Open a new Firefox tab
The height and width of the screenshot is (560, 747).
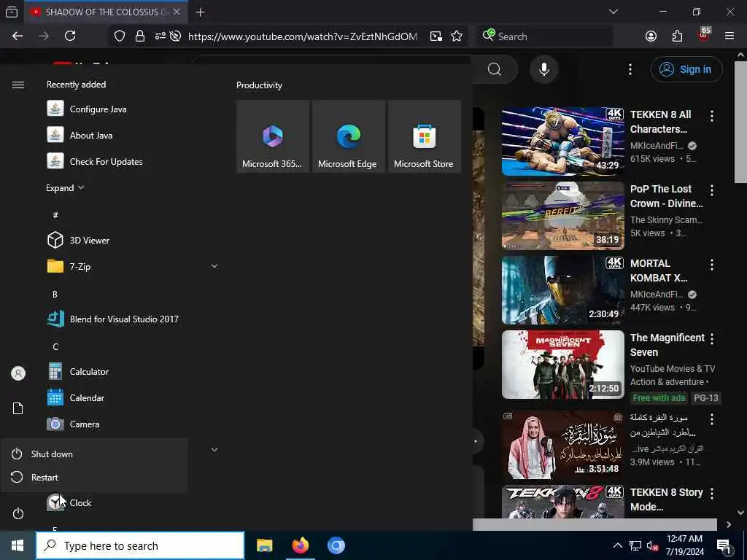pos(200,12)
